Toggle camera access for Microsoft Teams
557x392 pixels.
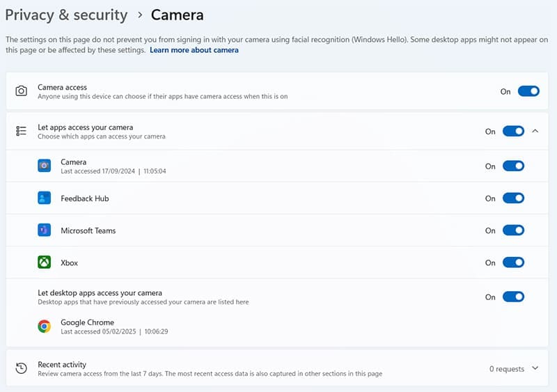tap(513, 230)
